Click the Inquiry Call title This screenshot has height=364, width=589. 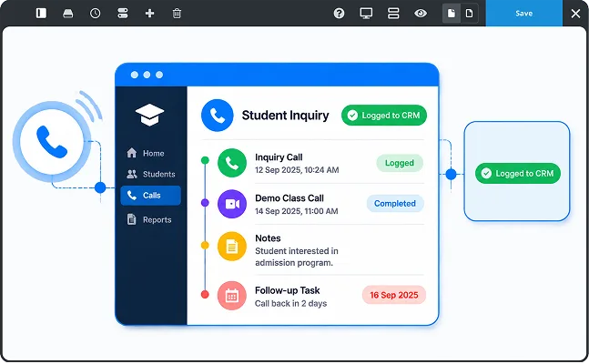tap(279, 157)
